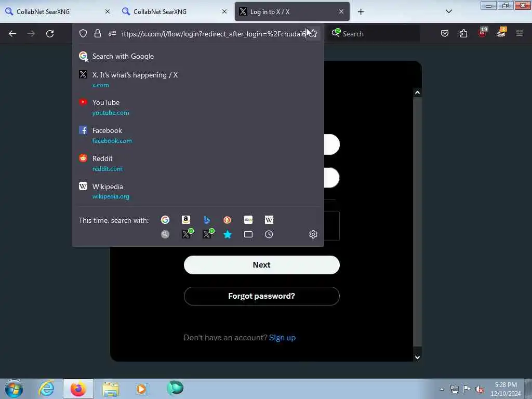
Task: Choose the Search with Google suggestion
Action: click(198, 56)
